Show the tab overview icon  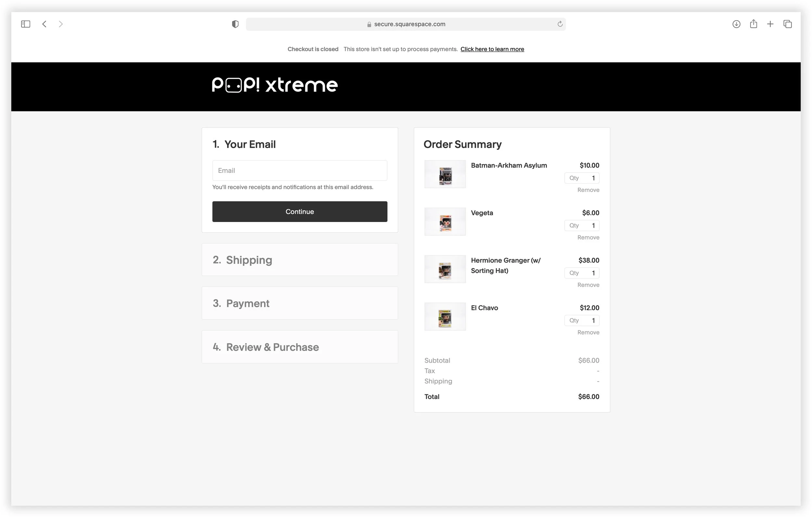click(788, 24)
